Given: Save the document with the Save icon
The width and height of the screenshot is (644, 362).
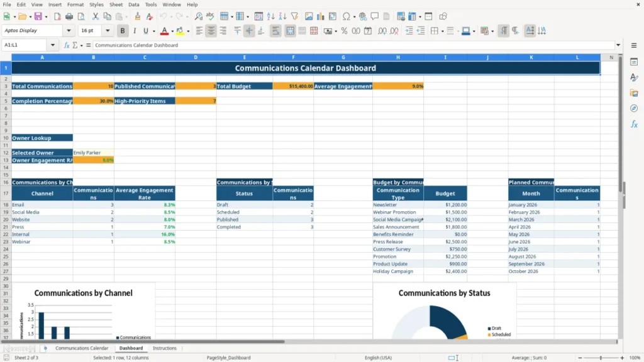Looking at the screenshot, I should click(x=38, y=16).
